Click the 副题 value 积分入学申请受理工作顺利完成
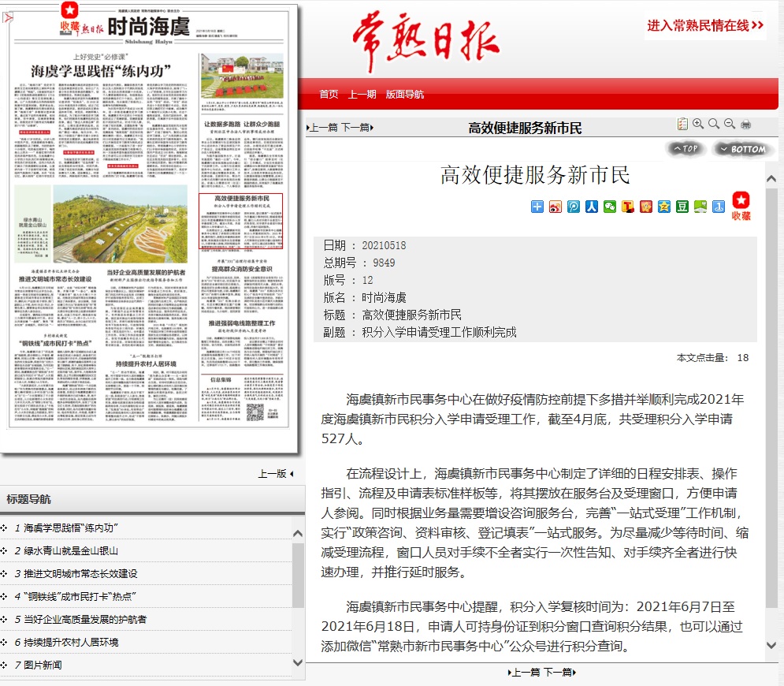This screenshot has width=784, height=686. point(439,332)
